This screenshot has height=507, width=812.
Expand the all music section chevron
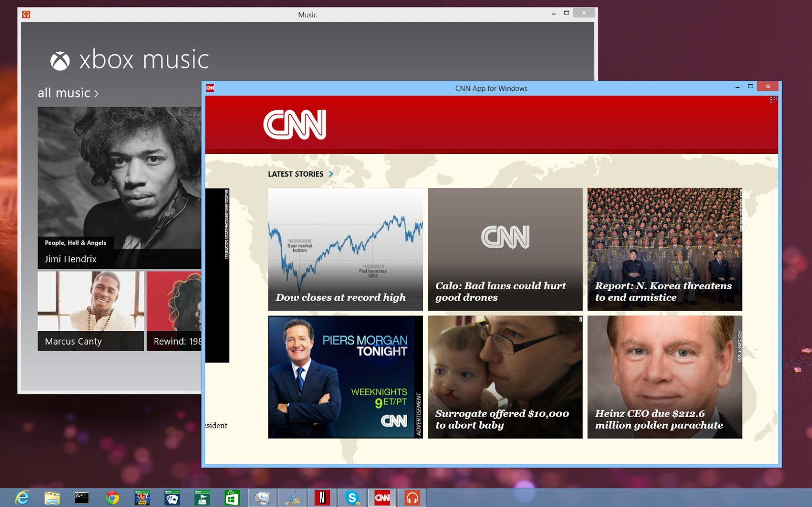click(96, 94)
